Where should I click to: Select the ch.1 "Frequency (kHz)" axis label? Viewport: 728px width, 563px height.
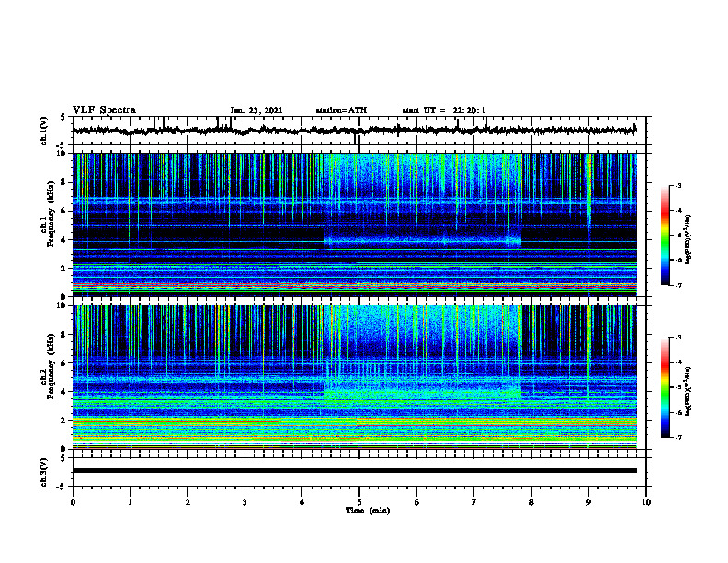click(51, 212)
